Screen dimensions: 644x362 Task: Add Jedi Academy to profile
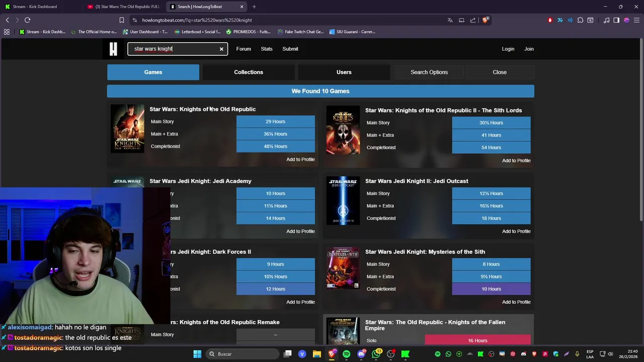pyautogui.click(x=300, y=231)
